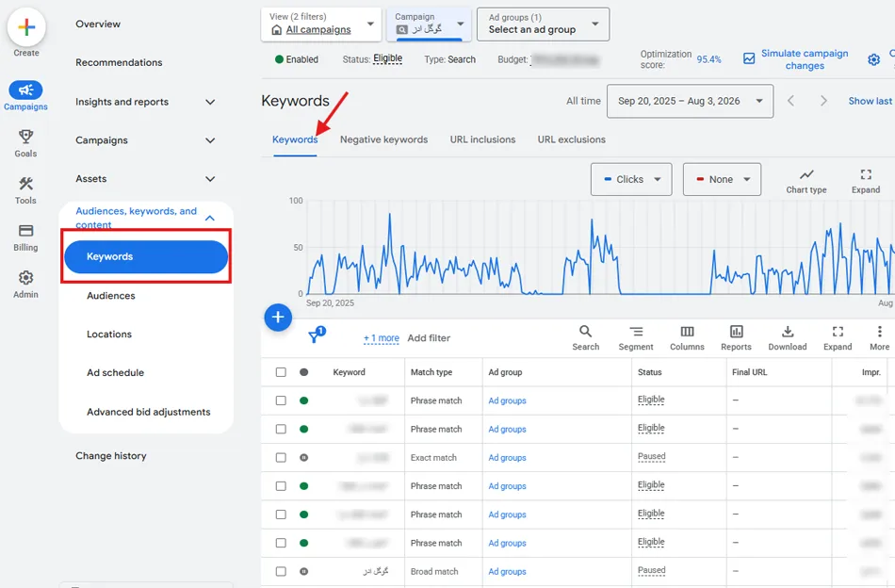Screen dimensions: 895x588
Task: Check the sixth keyword row checkbox
Action: 281,544
